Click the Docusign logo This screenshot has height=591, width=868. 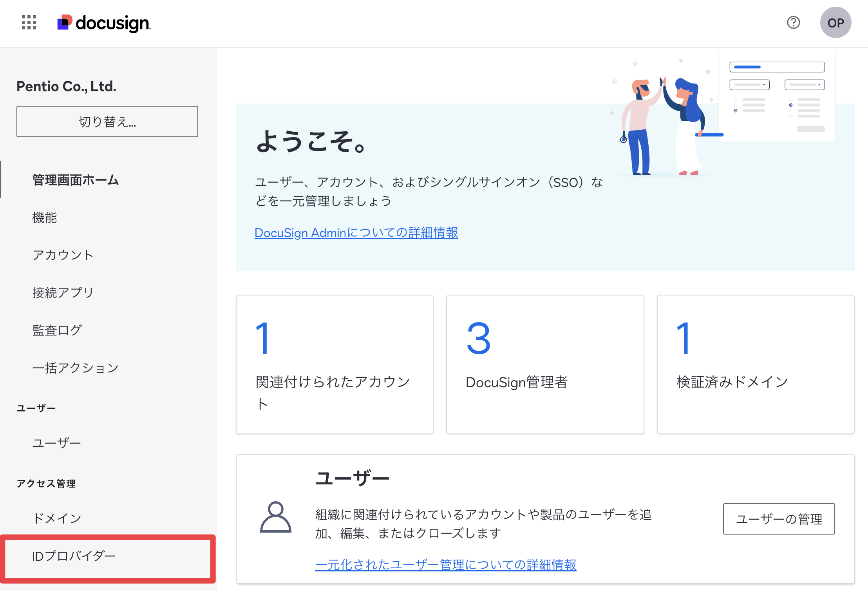[x=104, y=23]
